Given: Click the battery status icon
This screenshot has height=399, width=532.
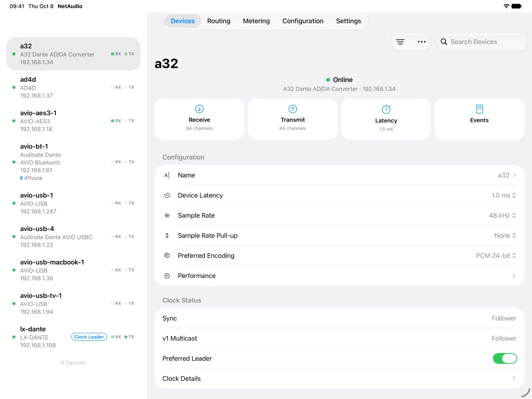Looking at the screenshot, I should [517, 6].
